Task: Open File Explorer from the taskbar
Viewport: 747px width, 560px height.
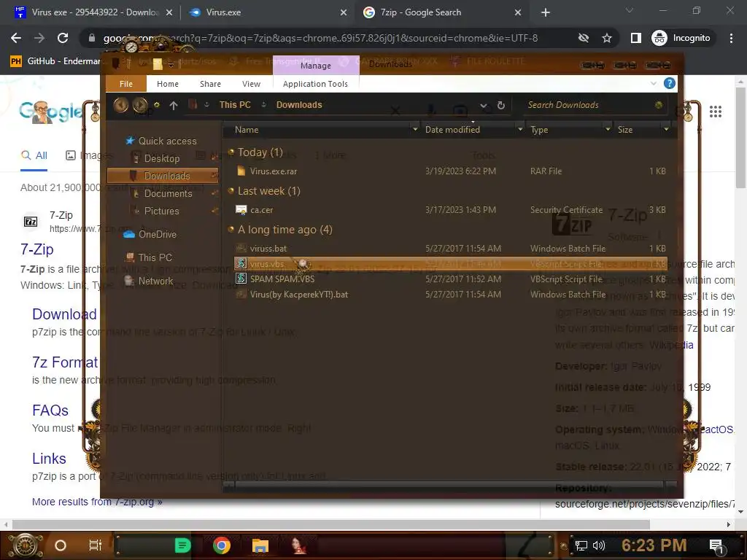Action: pyautogui.click(x=260, y=545)
